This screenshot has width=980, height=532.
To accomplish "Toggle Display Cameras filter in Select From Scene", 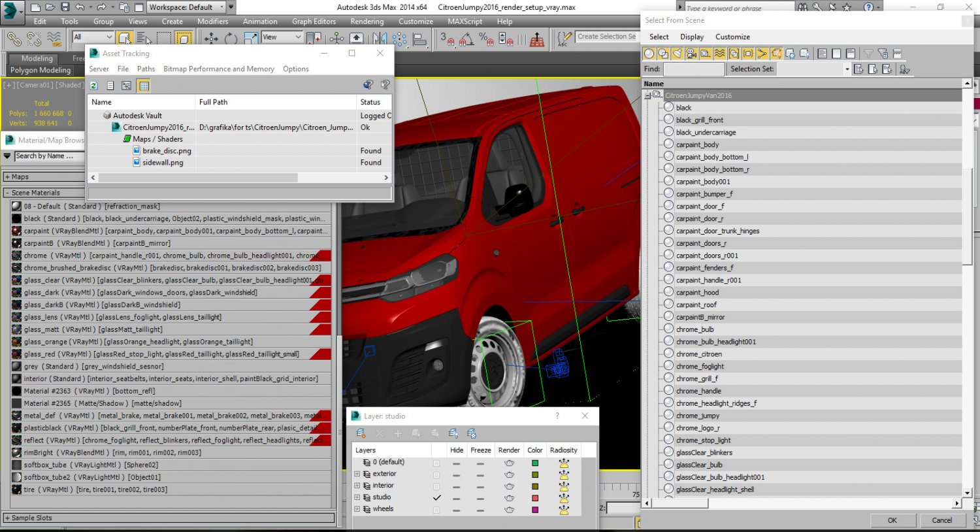I will (x=691, y=54).
